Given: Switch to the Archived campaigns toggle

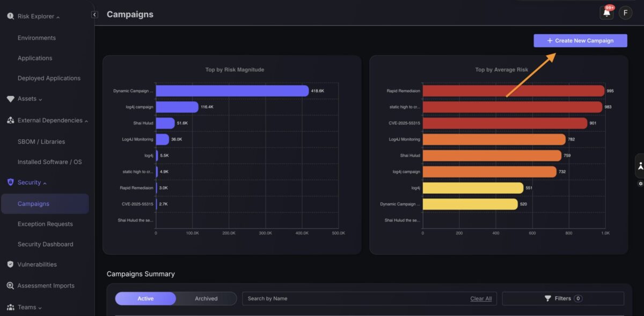Looking at the screenshot, I should (206, 299).
